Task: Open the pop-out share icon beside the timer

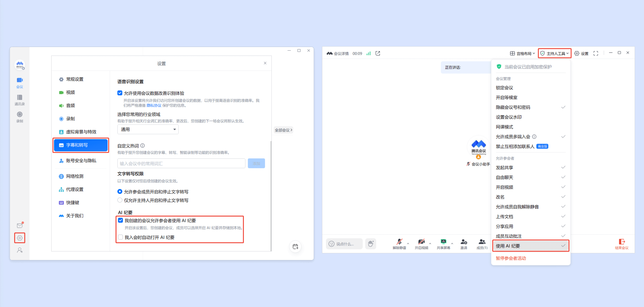Action: click(378, 53)
